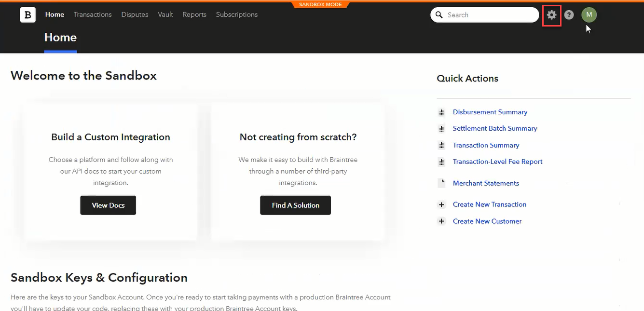Click the Sandbox Keys & Configuration heading
The height and width of the screenshot is (311, 644).
(99, 278)
